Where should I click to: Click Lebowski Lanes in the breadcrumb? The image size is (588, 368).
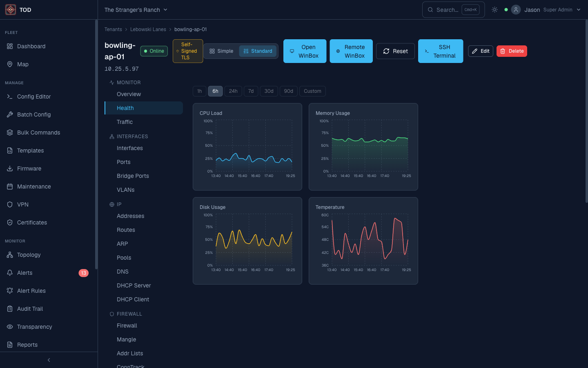point(148,29)
